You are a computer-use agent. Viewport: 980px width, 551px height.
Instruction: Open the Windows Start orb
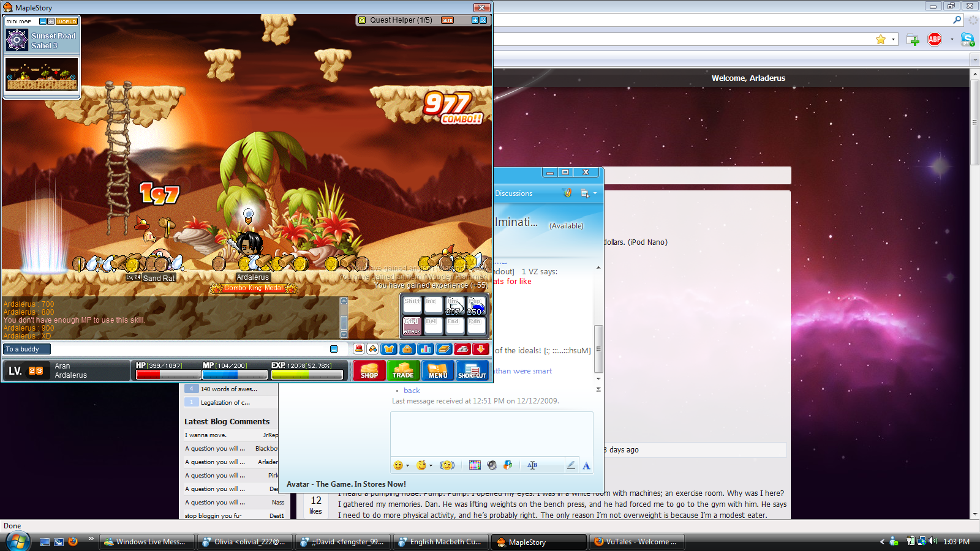17,541
